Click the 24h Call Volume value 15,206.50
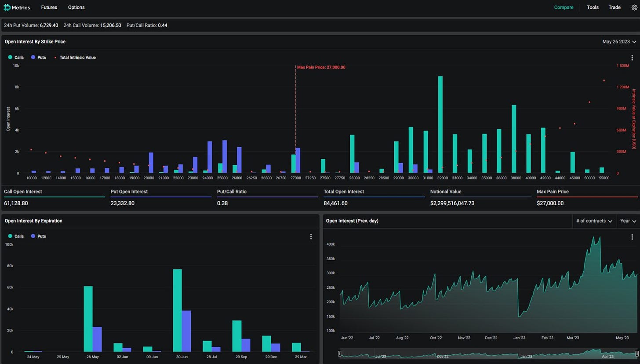This screenshot has height=364, width=640. [111, 25]
